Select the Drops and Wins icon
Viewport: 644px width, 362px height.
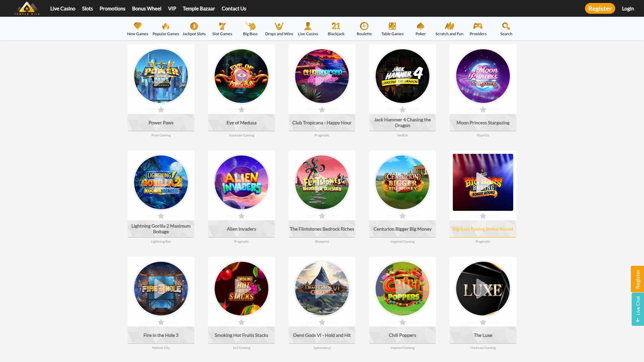[x=279, y=26]
